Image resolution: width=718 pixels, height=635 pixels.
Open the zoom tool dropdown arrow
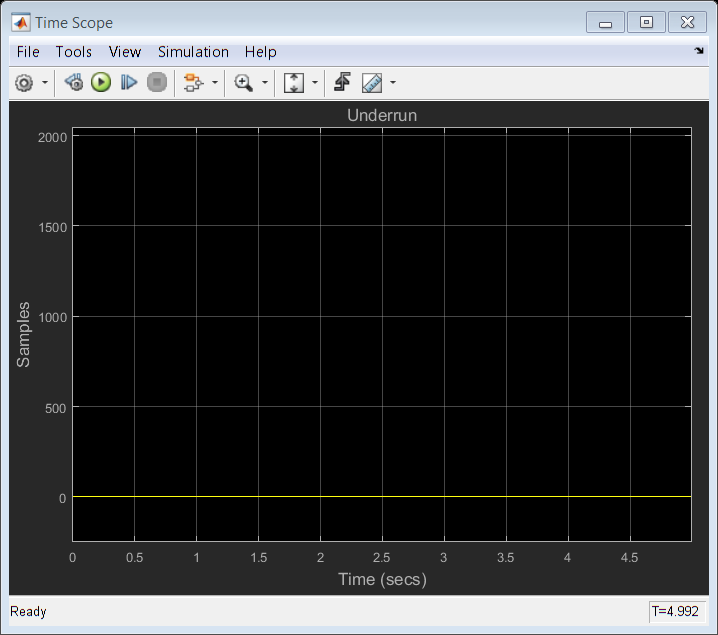[x=265, y=83]
